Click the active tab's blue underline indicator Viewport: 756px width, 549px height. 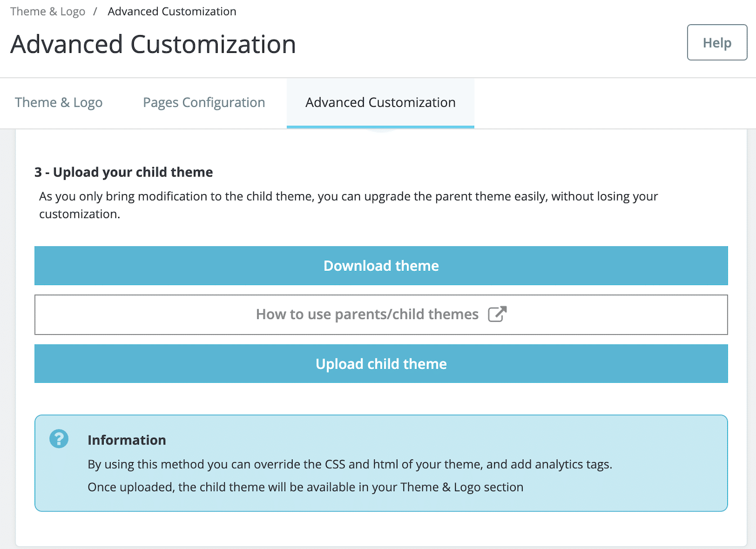click(380, 126)
